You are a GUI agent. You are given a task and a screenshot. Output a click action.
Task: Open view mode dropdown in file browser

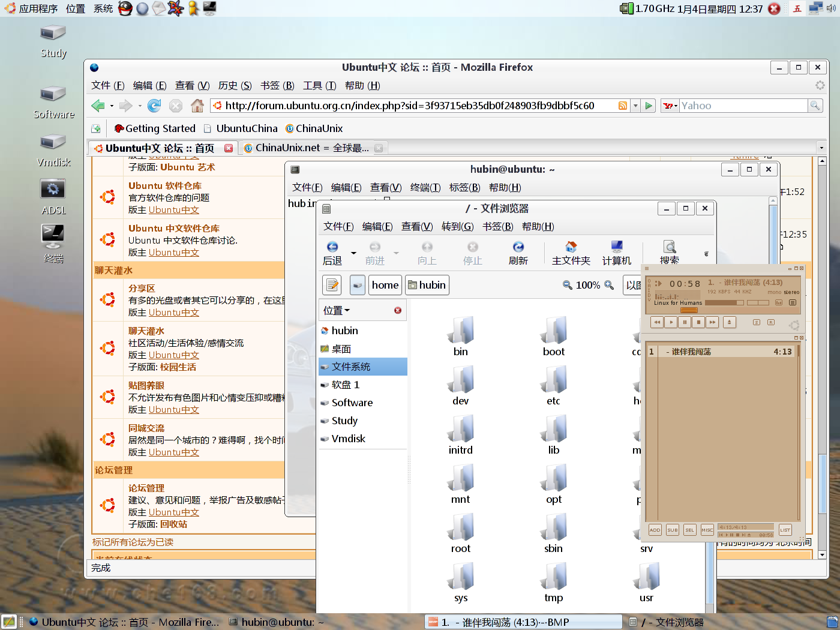tap(632, 285)
